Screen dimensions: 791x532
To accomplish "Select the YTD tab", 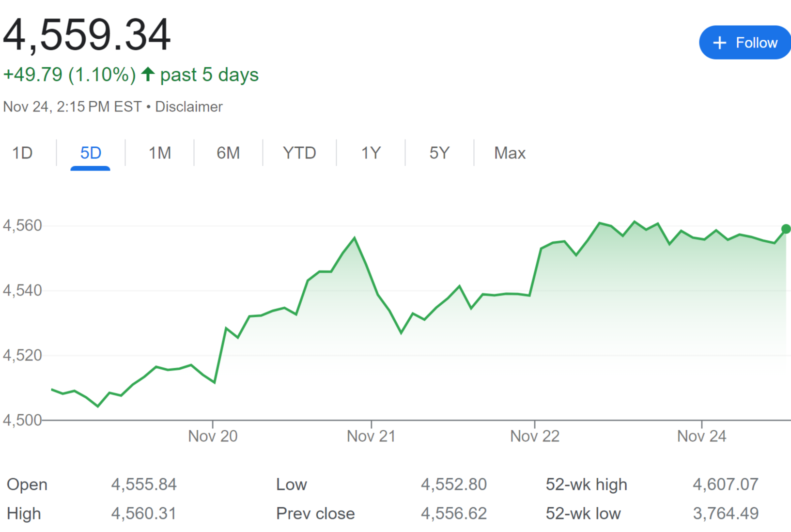I will coord(299,153).
